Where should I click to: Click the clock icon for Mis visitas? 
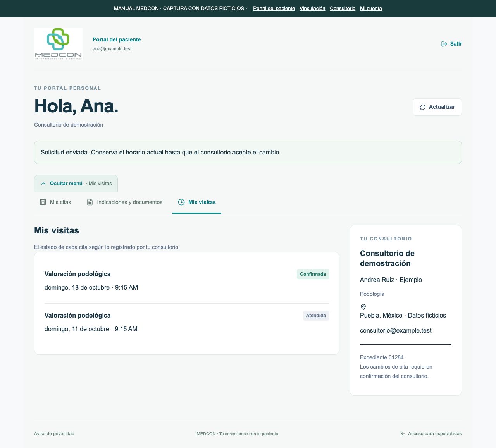tap(181, 202)
